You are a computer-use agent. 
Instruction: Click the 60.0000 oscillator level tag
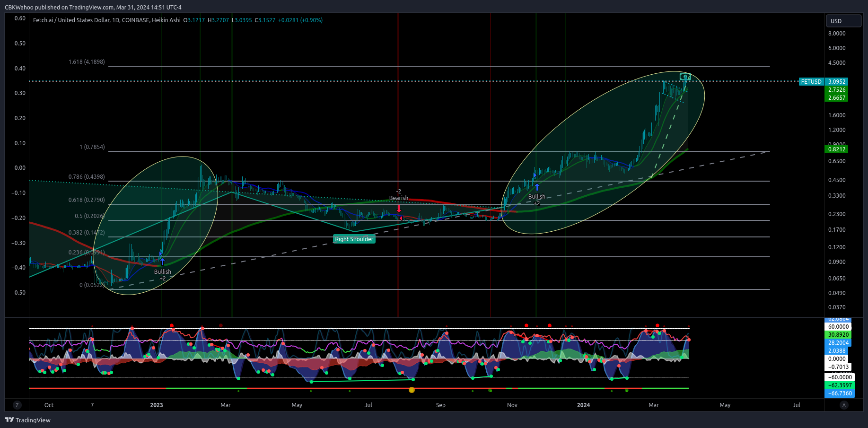838,327
